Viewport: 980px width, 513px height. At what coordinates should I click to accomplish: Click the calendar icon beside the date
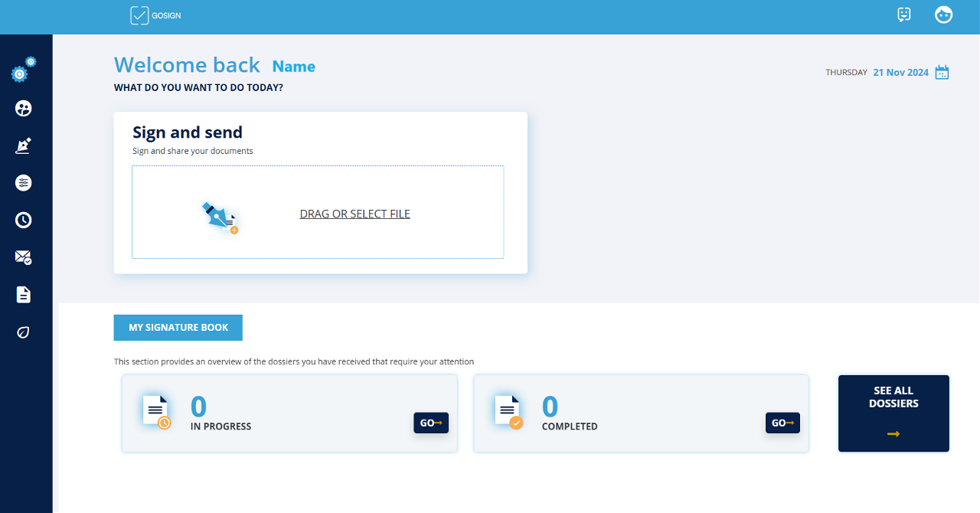(942, 73)
